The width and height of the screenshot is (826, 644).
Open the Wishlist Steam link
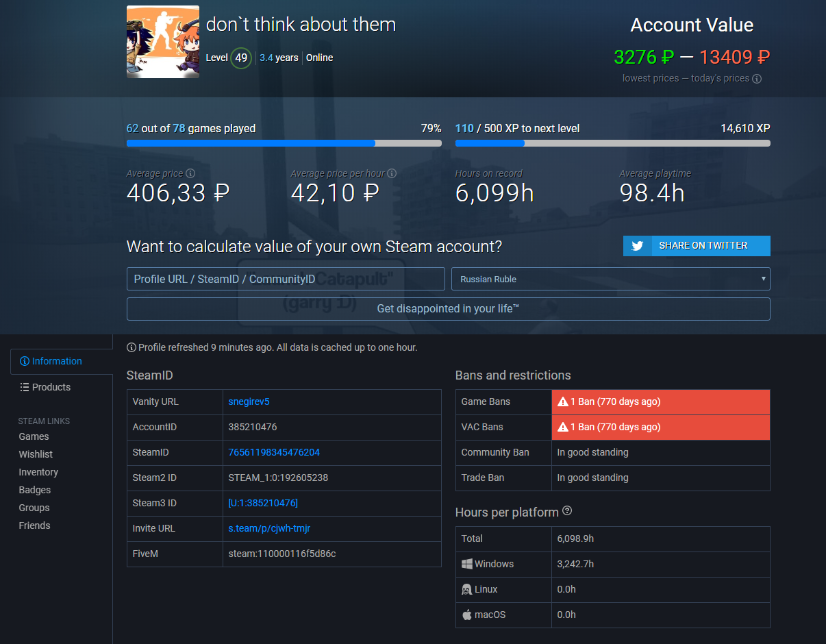click(x=36, y=454)
